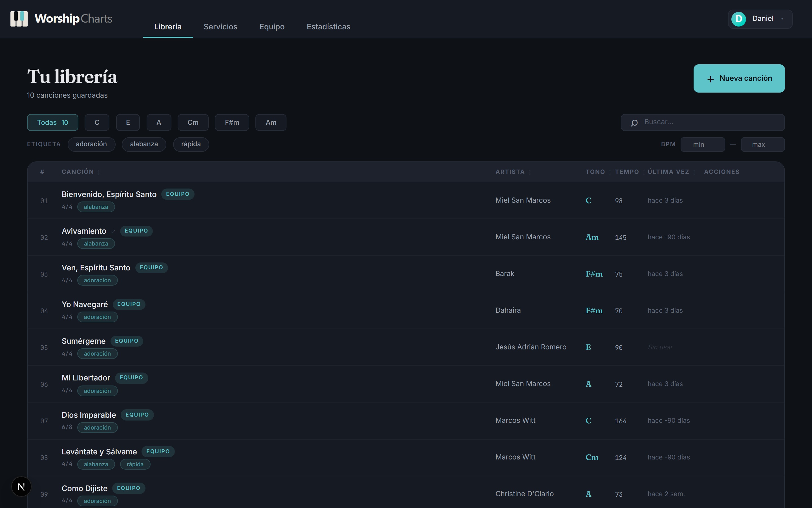
Task: Click artist Jesús Adrián Romero
Action: pos(531,347)
